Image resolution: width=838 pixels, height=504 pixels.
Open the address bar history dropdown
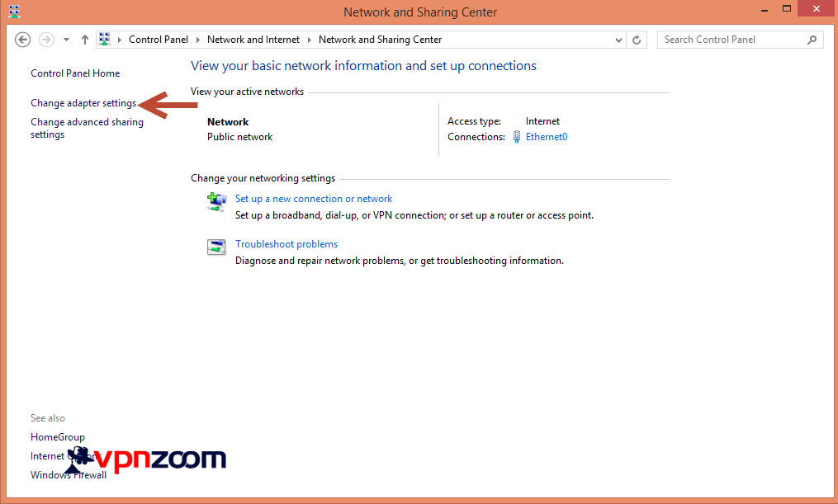[x=618, y=40]
